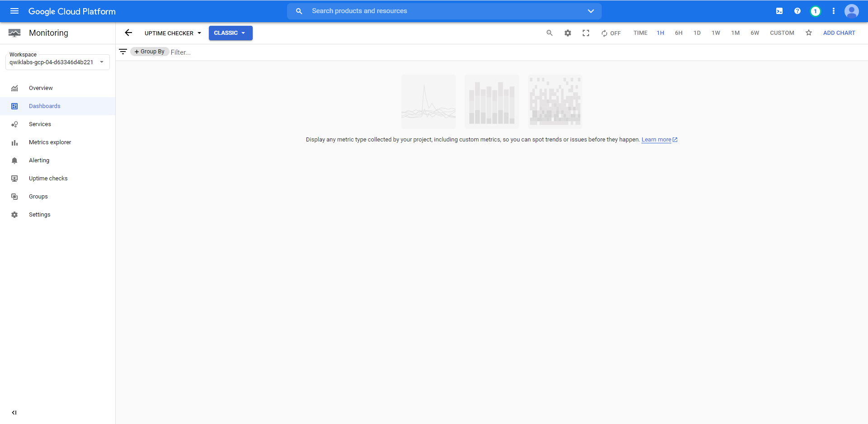The width and height of the screenshot is (868, 424).
Task: Click the filter list icon
Action: (123, 52)
